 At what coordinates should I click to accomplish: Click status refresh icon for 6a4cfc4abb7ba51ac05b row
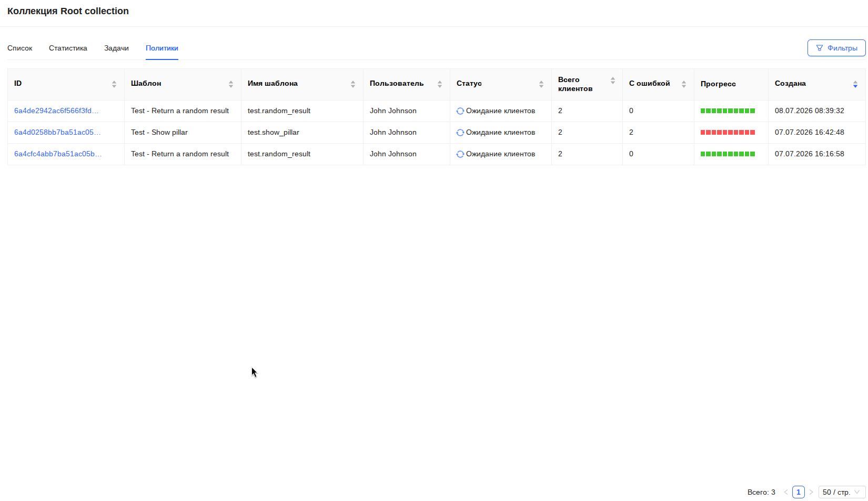point(460,154)
